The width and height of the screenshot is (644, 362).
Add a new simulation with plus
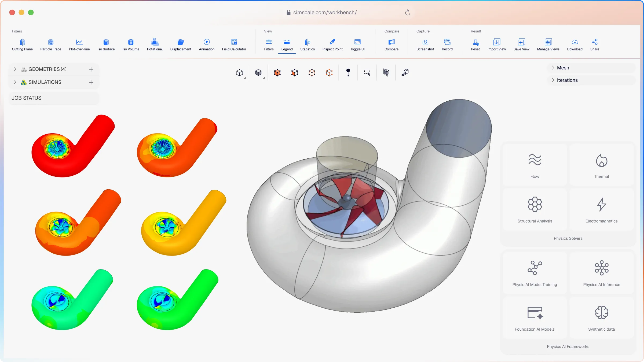[x=91, y=83]
